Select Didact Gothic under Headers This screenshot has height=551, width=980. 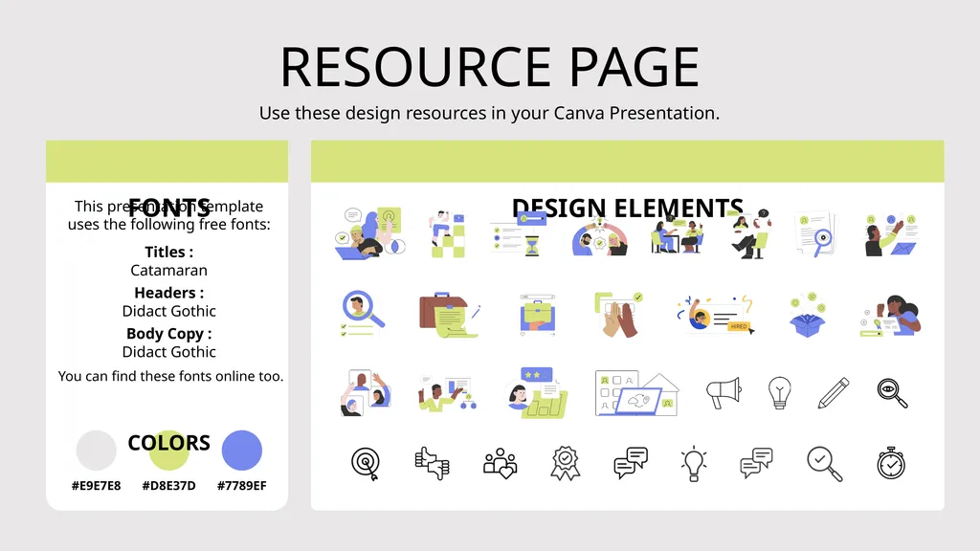tap(168, 311)
